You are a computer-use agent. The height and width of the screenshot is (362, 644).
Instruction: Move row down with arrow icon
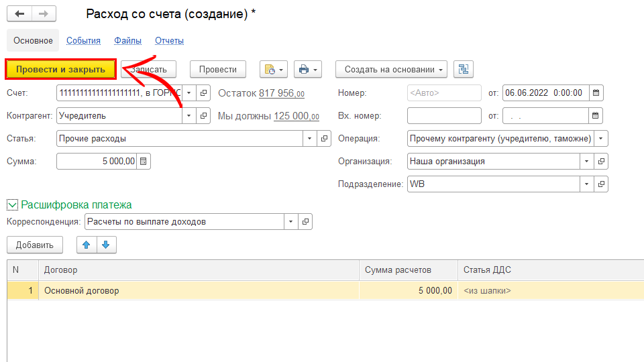pos(105,245)
